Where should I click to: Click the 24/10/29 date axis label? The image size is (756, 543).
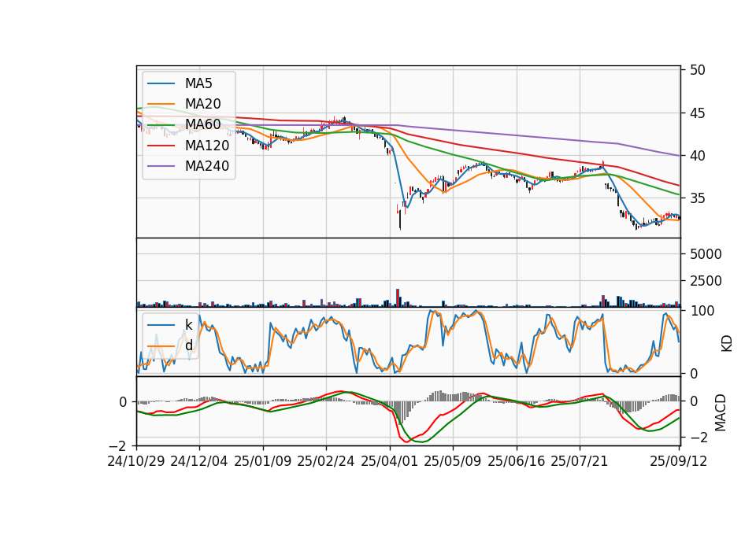point(136,461)
